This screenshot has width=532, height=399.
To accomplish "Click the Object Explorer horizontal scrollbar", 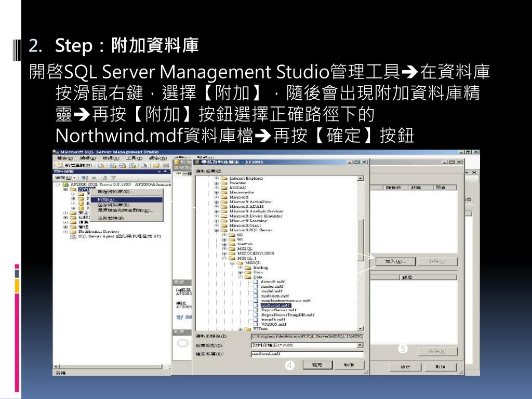I will pos(112,366).
